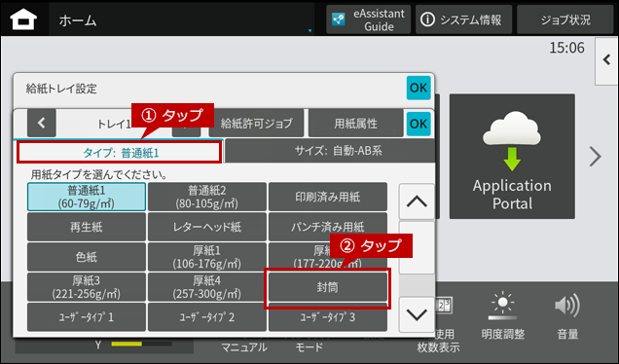Select 印刷済み用紙 paper type
The height and width of the screenshot is (364, 619).
(x=328, y=197)
